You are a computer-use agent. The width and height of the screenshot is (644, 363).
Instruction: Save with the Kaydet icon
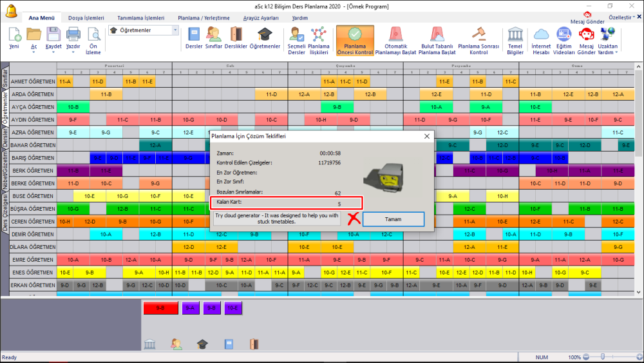click(x=53, y=35)
